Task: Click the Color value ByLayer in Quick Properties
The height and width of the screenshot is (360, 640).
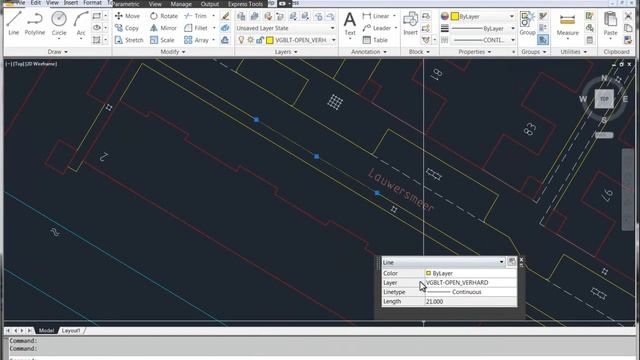Action: (471, 273)
